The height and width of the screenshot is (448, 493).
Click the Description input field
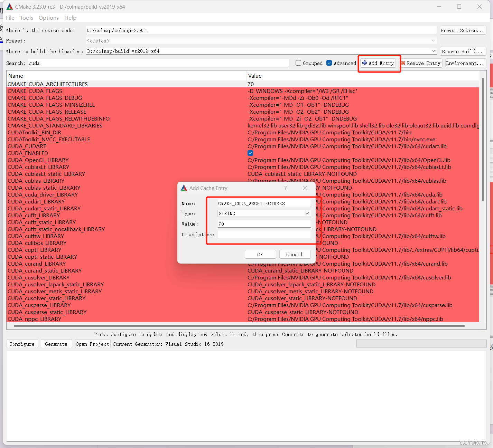click(264, 234)
